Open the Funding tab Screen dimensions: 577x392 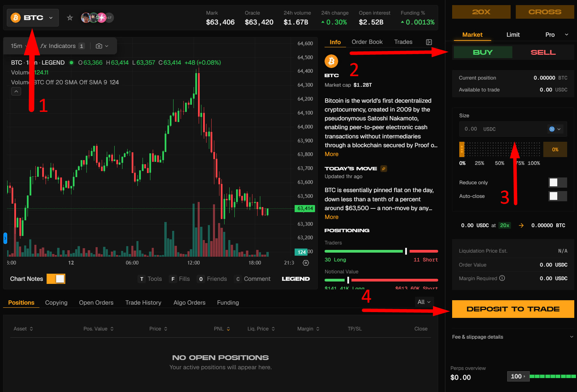coord(228,303)
